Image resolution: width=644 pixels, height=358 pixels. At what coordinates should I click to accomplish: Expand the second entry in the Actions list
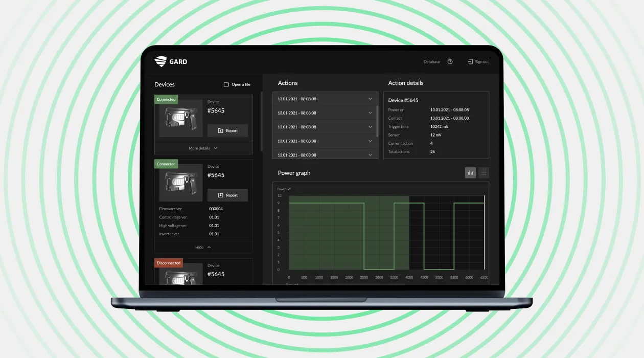325,113
